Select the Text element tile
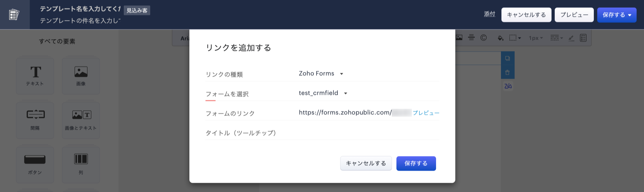Screen dimensions: 644x192 coord(35,76)
